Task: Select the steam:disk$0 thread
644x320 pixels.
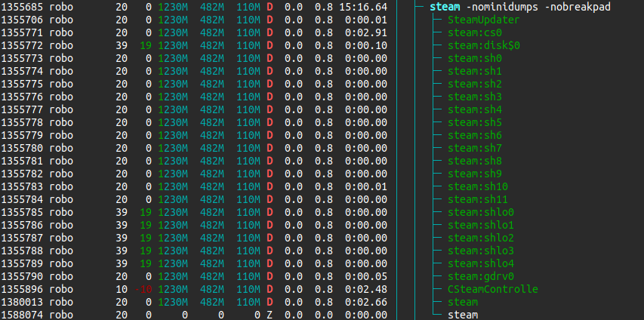Action: click(x=483, y=45)
